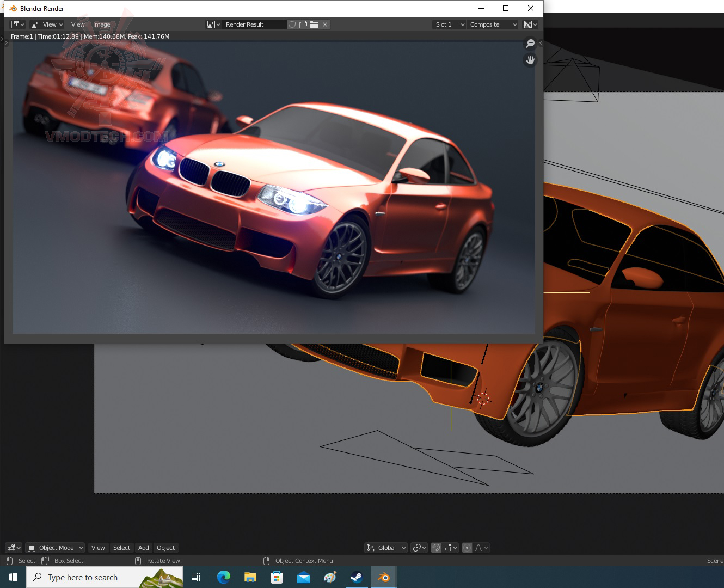Edit the Render Result image name field
724x588 pixels.
(254, 24)
